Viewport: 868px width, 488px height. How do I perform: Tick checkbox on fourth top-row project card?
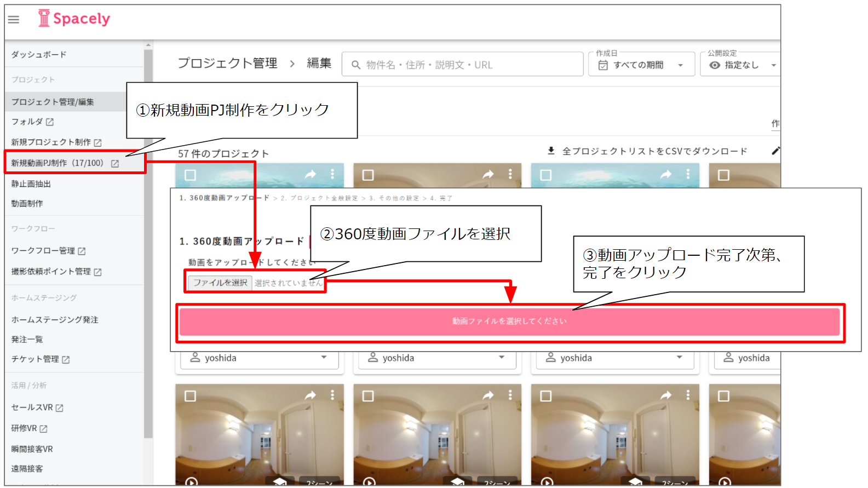723,175
